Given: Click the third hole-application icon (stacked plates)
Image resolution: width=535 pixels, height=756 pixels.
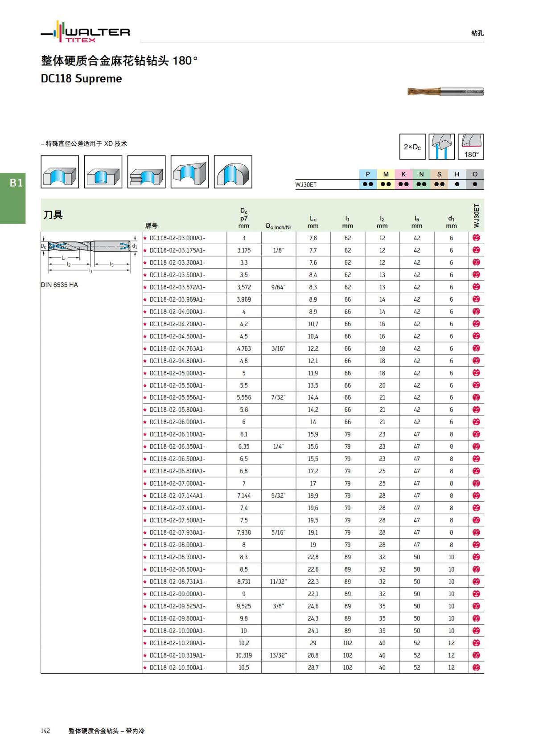Looking at the screenshot, I should click(x=146, y=172).
